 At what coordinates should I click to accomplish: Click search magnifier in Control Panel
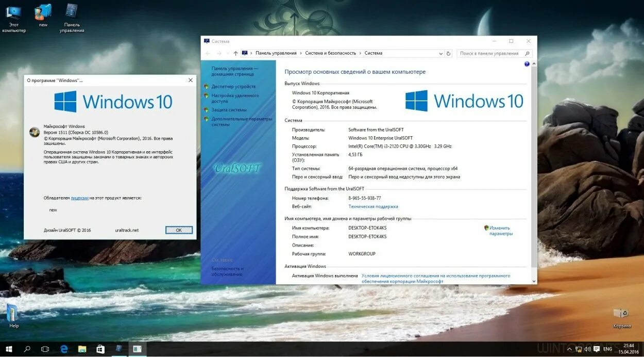point(527,53)
